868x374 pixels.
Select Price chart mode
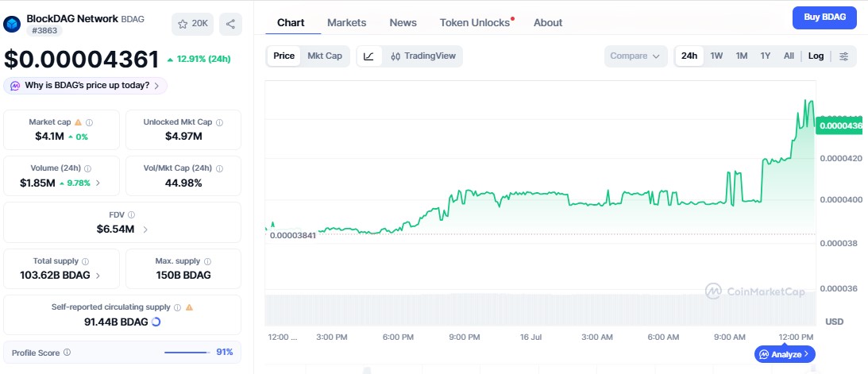coord(284,56)
